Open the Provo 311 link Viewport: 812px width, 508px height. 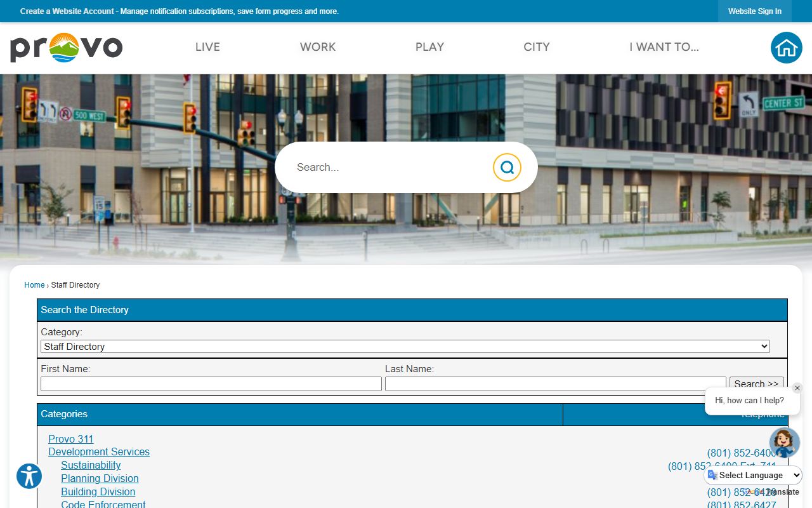coord(71,439)
